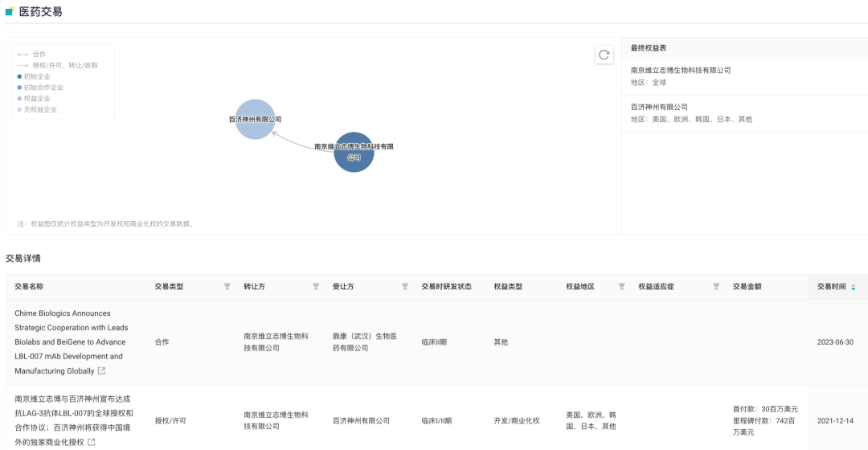868x450 pixels.
Task: Click 转让方 cell in the 2021-12-14 row
Action: pyautogui.click(x=276, y=420)
